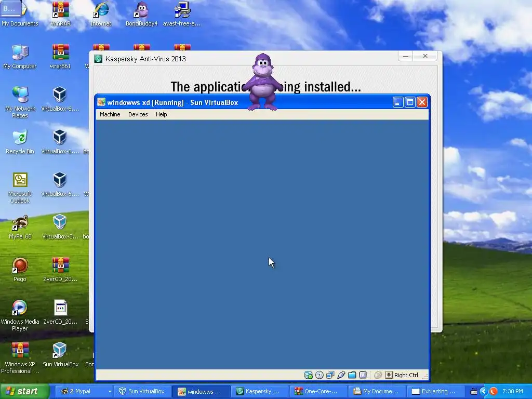532x399 pixels.
Task: Click the host key arrow icon beside Right Ctrl
Action: (389, 375)
